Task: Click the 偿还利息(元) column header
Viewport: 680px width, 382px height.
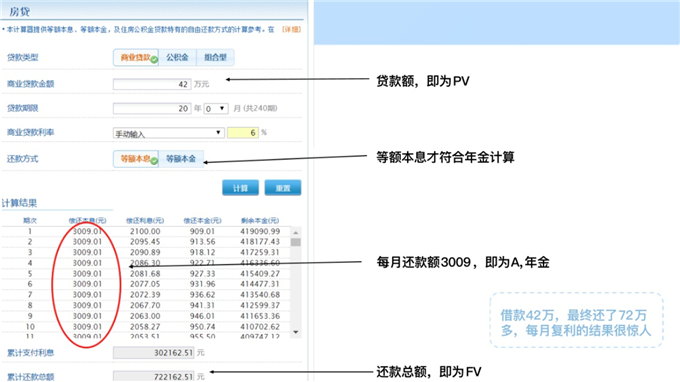Action: pos(145,221)
